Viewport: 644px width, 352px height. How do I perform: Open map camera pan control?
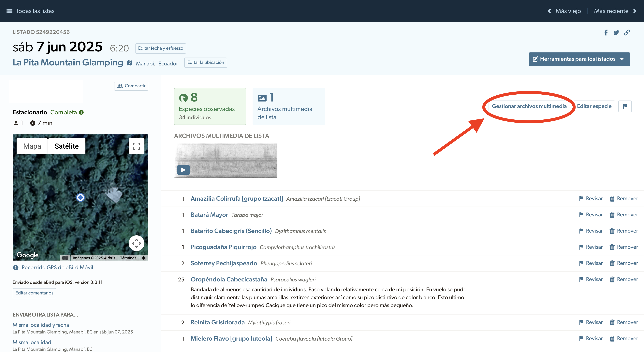[136, 243]
